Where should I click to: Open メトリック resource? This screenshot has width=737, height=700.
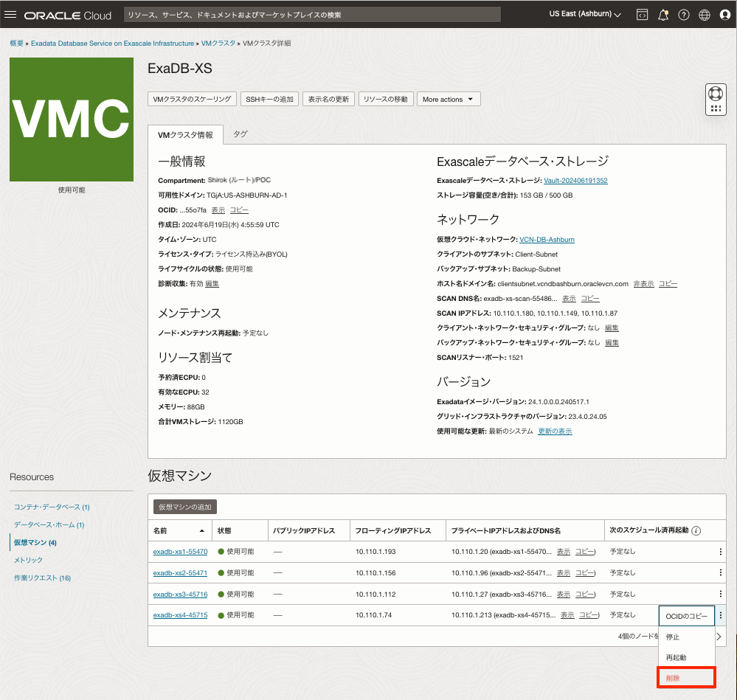[x=28, y=560]
